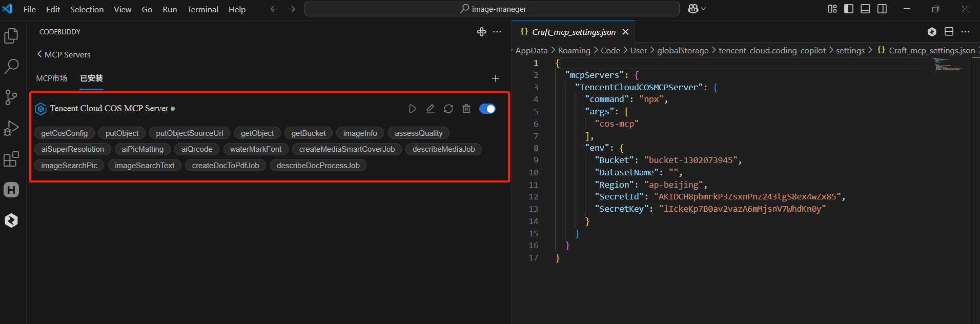Refresh the Tencent Cloud COS MCP Server
The height and width of the screenshot is (324, 980).
coord(448,109)
